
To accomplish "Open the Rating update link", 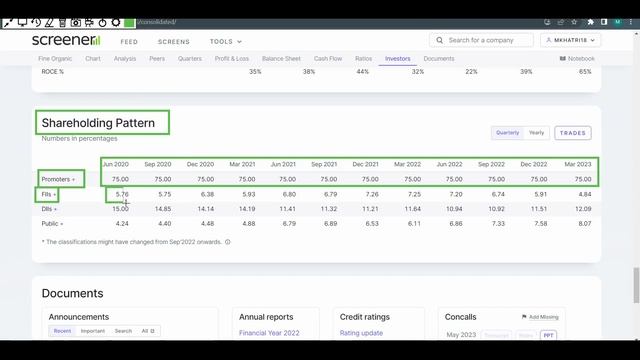I will [361, 333].
